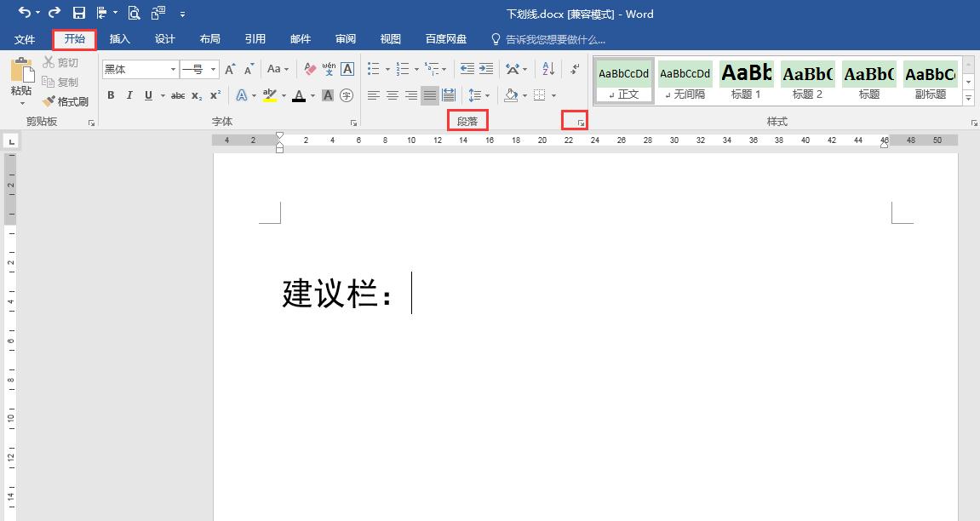Activate the Format Painter tool

click(66, 101)
